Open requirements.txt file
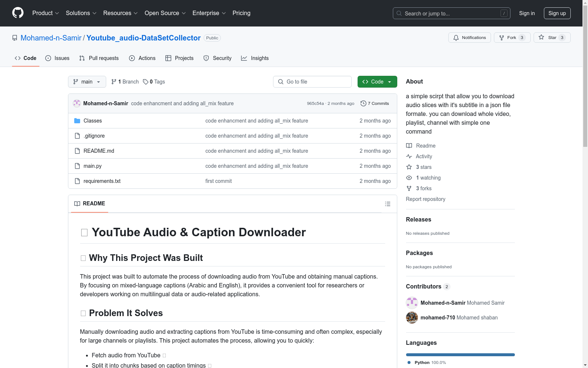Viewport: 588px width, 368px height. [102, 181]
